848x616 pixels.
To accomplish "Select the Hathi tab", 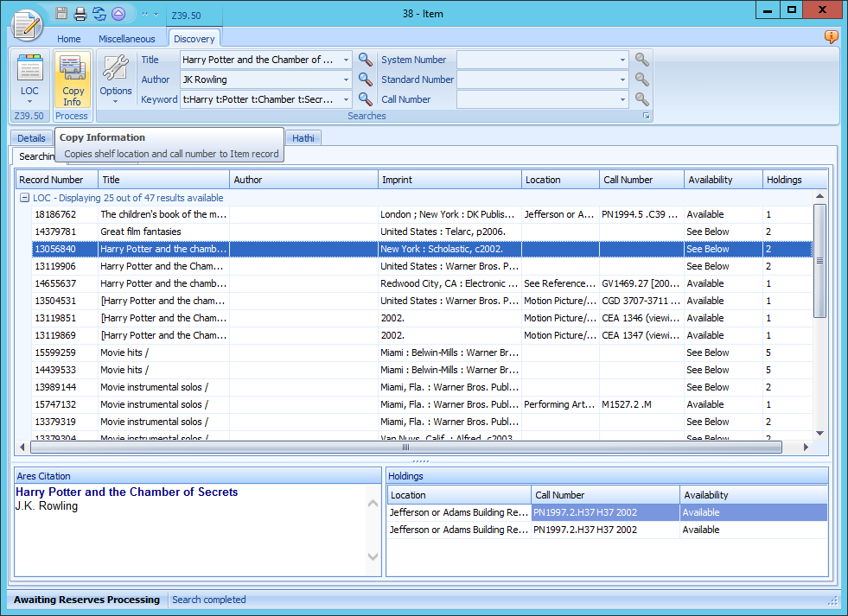I will click(x=303, y=138).
